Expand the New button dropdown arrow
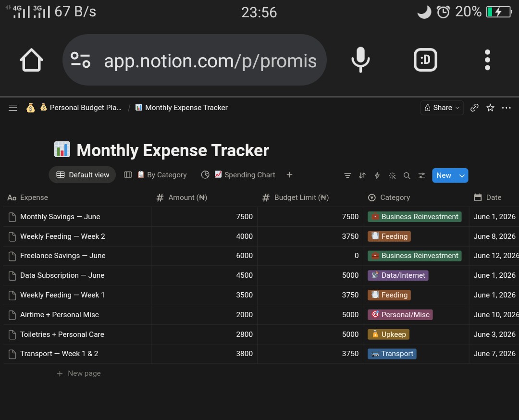519x420 pixels. point(462,175)
